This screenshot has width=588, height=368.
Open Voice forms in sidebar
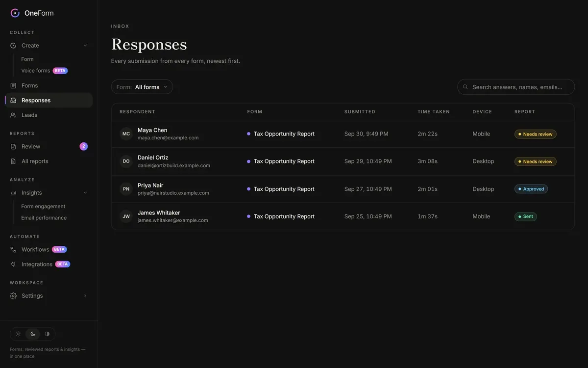pos(36,71)
